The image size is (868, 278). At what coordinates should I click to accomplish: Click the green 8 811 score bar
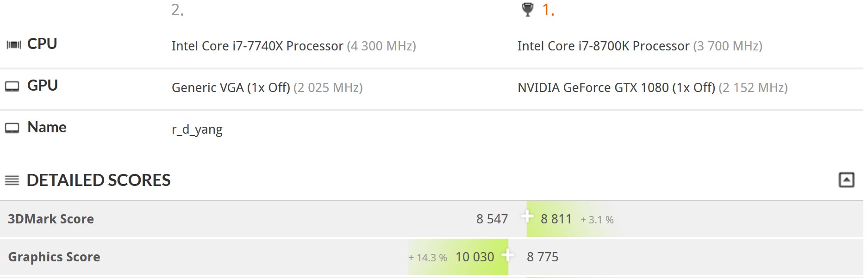point(573,219)
